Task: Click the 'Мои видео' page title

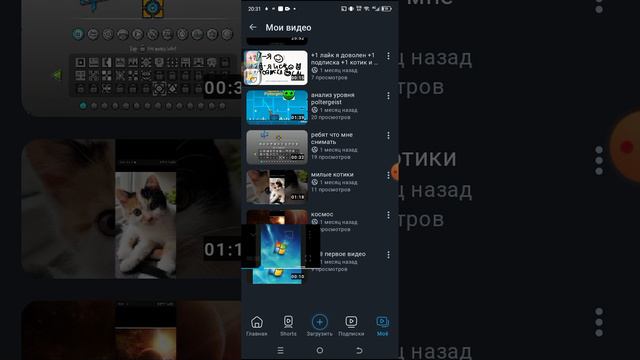Action: point(288,27)
